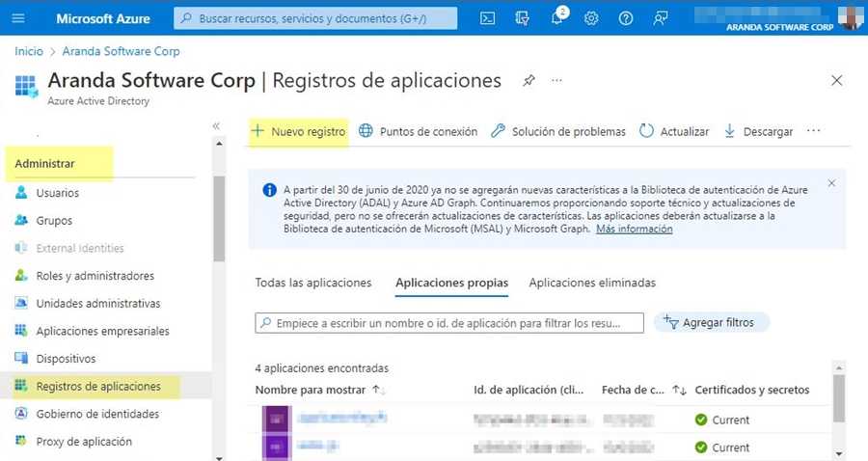Click the first application's purple icon

(277, 420)
